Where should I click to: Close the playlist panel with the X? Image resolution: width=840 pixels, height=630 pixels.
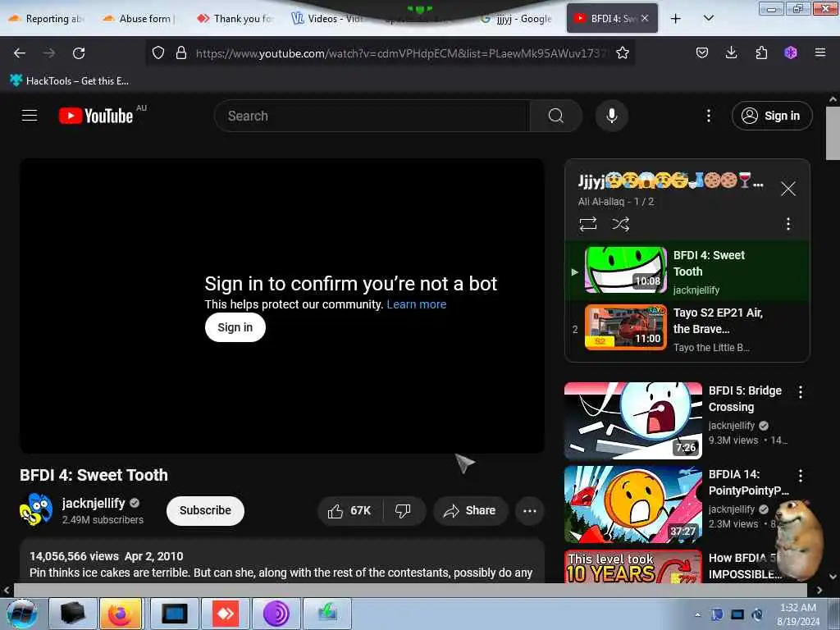(788, 188)
